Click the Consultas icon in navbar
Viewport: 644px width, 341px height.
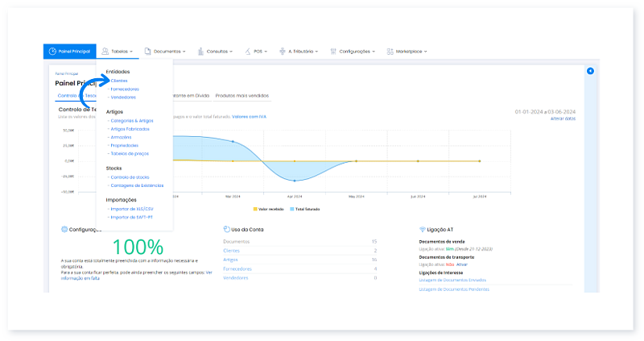pos(200,51)
